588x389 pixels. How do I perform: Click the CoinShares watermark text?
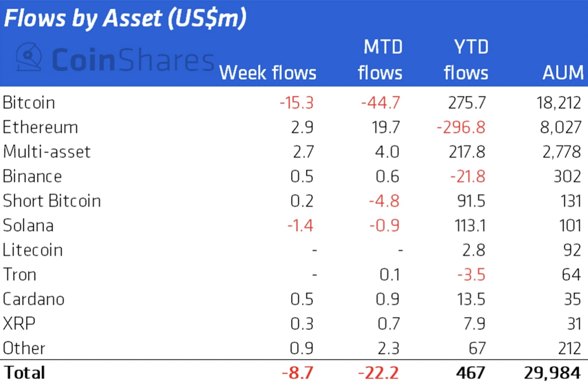pyautogui.click(x=132, y=60)
